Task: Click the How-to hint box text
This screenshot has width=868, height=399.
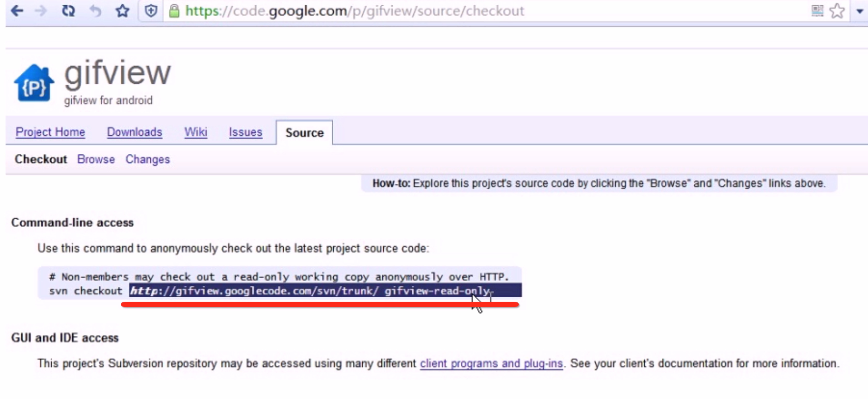Action: 599,184
